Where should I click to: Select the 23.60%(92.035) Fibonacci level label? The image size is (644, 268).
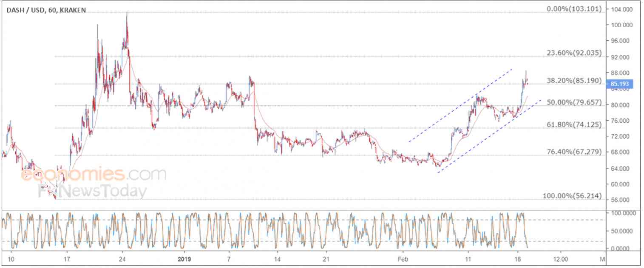574,53
